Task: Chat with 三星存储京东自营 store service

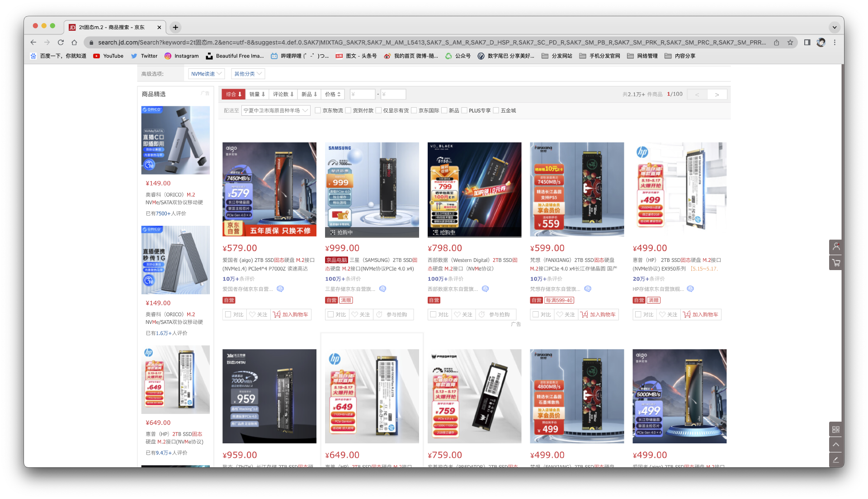Action: pos(383,289)
